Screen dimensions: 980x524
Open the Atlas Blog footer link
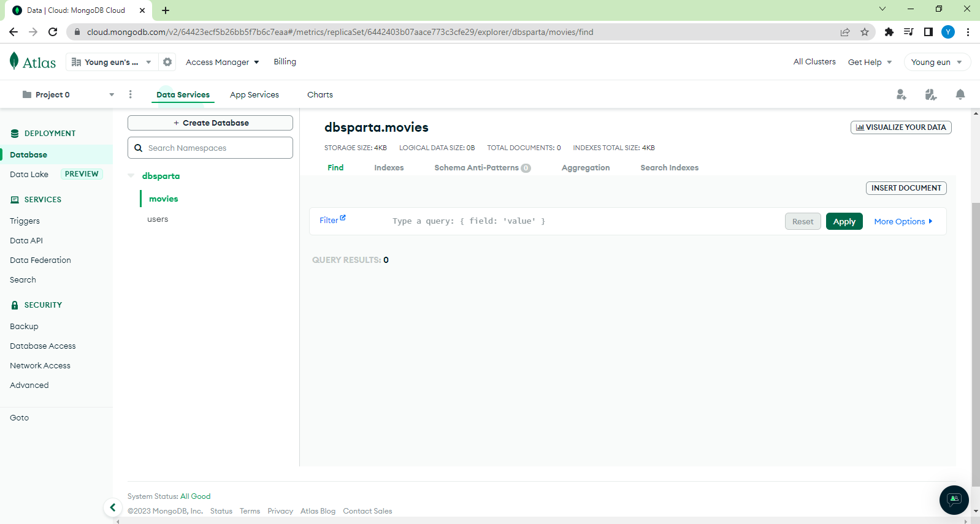click(318, 511)
